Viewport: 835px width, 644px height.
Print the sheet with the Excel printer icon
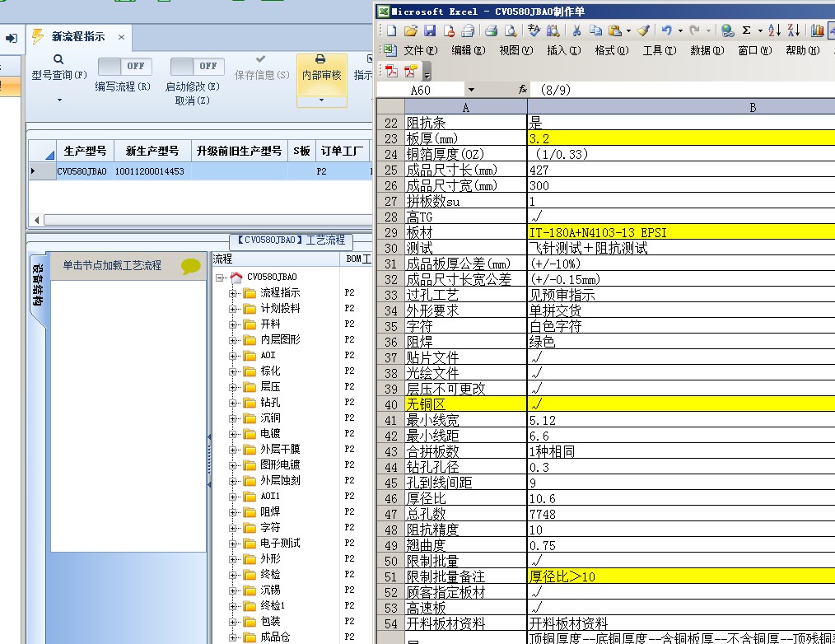click(x=491, y=30)
